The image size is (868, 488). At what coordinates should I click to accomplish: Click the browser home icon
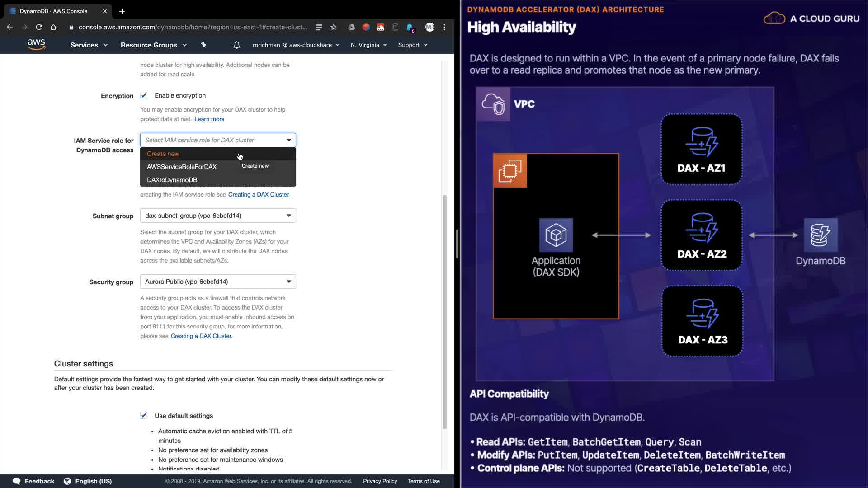click(53, 27)
